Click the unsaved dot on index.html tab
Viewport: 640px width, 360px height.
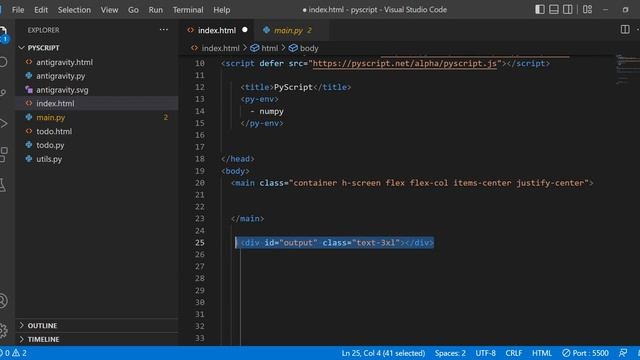coord(244,30)
